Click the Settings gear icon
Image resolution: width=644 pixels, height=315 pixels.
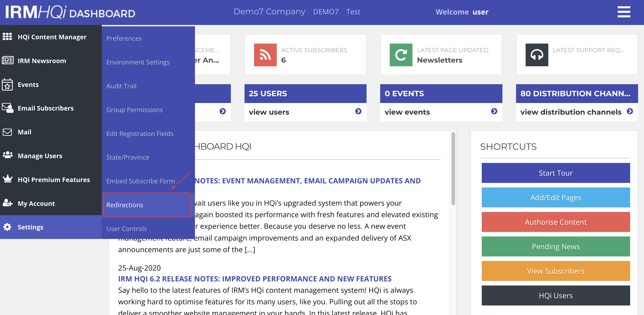(7, 227)
